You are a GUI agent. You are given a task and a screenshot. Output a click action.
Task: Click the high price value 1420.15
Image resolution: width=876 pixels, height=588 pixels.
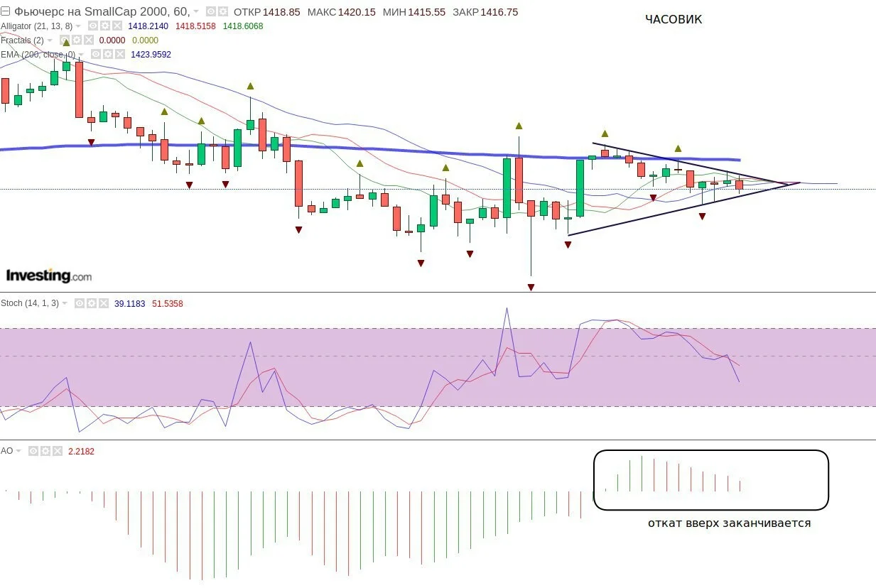click(x=357, y=12)
